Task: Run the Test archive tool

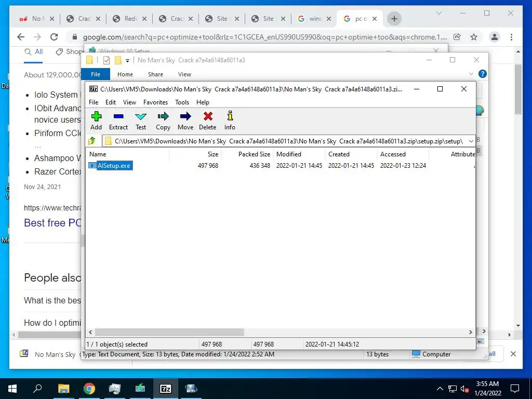Action: pyautogui.click(x=141, y=121)
